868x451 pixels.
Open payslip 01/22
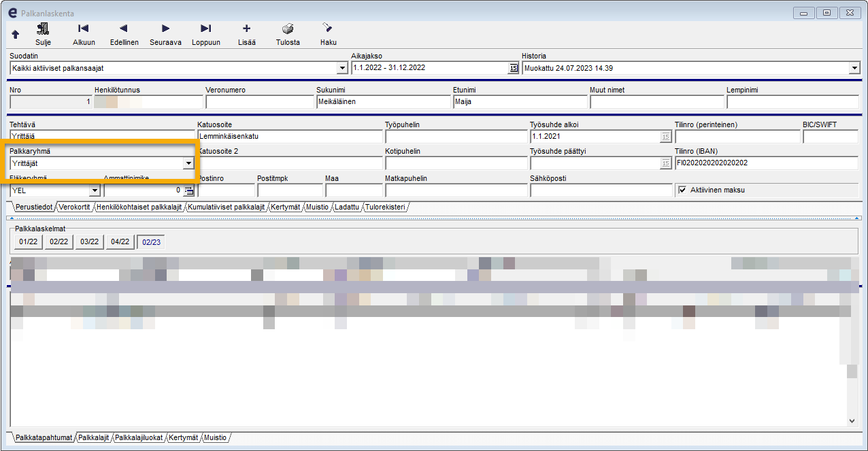point(29,241)
